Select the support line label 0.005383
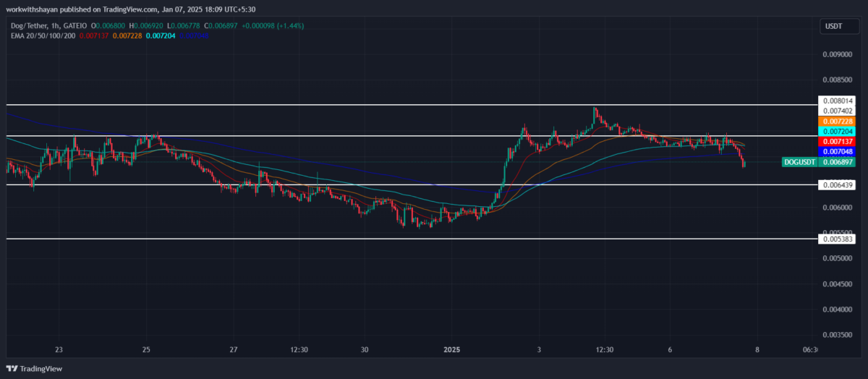The image size is (868, 379). pos(837,239)
